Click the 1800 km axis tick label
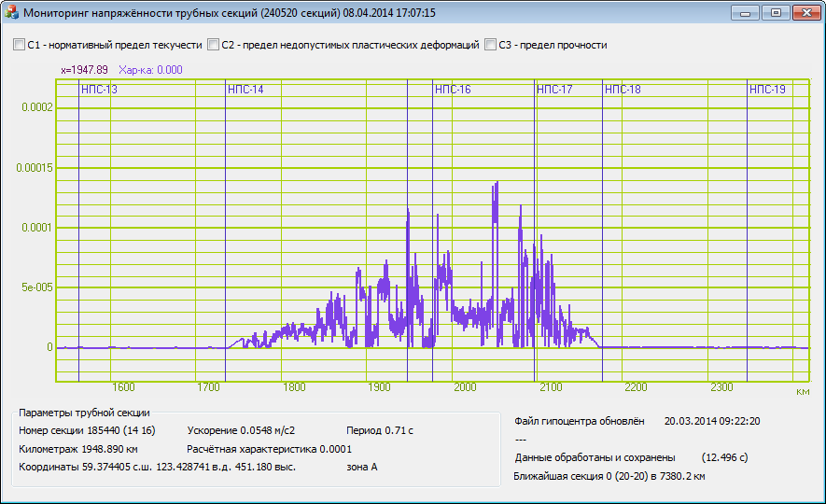Image resolution: width=826 pixels, height=504 pixels. pyautogui.click(x=294, y=387)
